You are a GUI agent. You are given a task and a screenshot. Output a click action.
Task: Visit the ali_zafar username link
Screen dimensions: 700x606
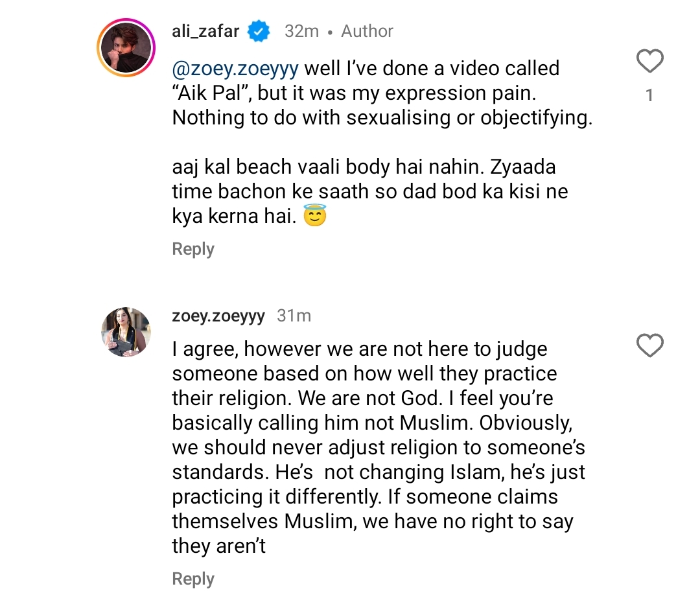(x=205, y=31)
